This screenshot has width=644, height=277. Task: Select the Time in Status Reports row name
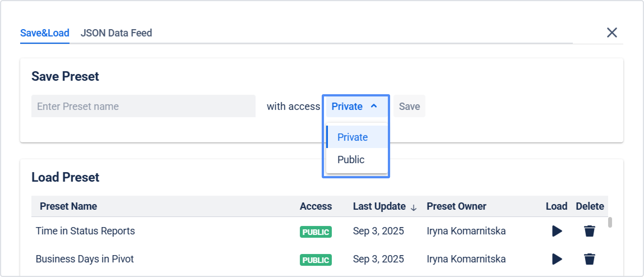85,231
